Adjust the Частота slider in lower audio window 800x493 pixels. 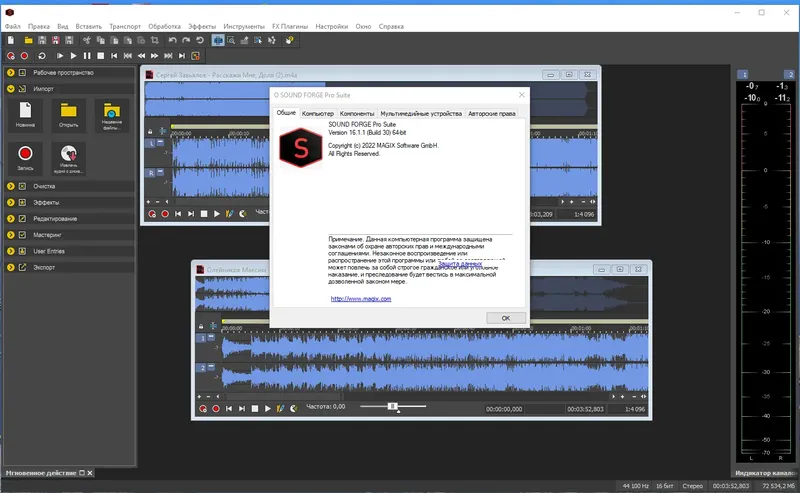pos(392,407)
